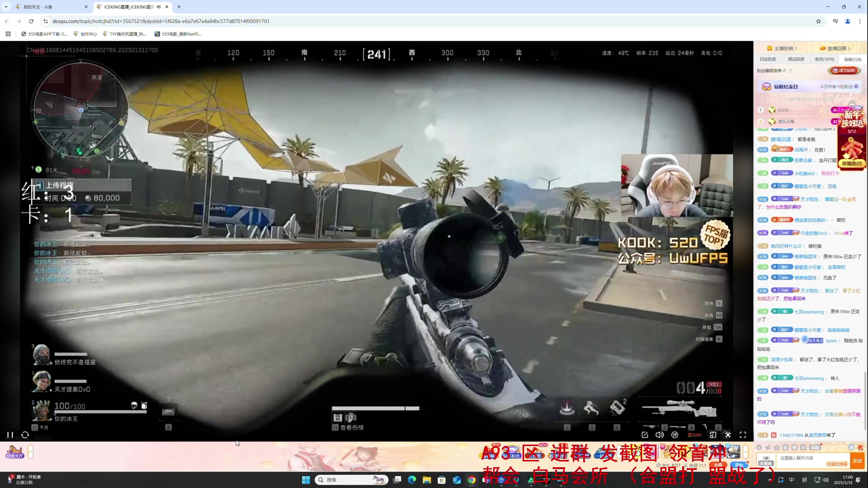The image size is (868, 488).
Task: Go back in the browser
Action: (7, 21)
